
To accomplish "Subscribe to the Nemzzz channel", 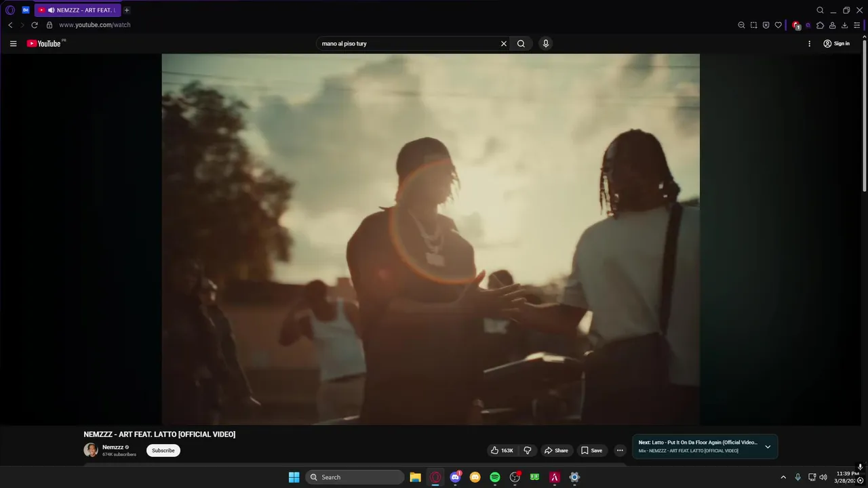I will pos(163,450).
